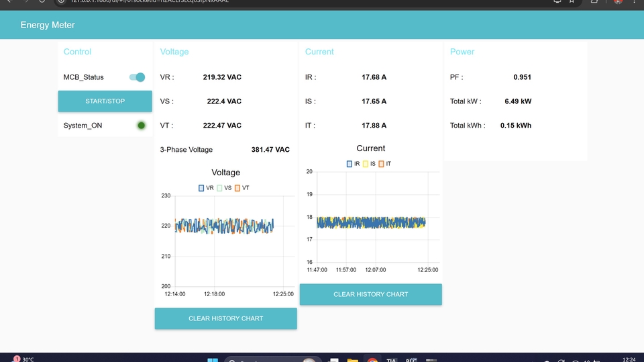This screenshot has width=644, height=362.
Task: Click the 12:24 taskbar clock
Action: click(629, 359)
